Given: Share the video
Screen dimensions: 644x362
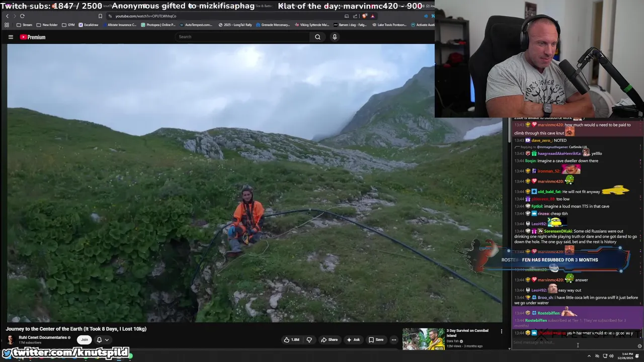Looking at the screenshot, I should point(330,339).
